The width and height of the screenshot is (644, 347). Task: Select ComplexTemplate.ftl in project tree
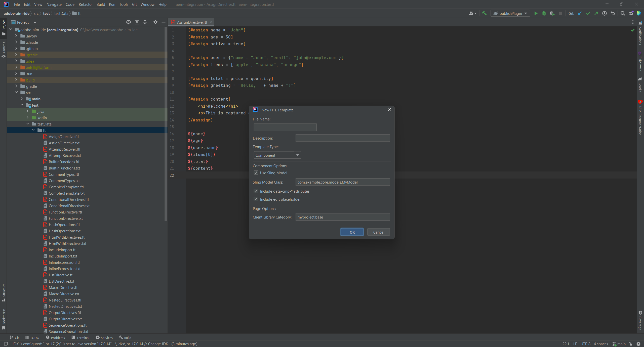pyautogui.click(x=66, y=187)
